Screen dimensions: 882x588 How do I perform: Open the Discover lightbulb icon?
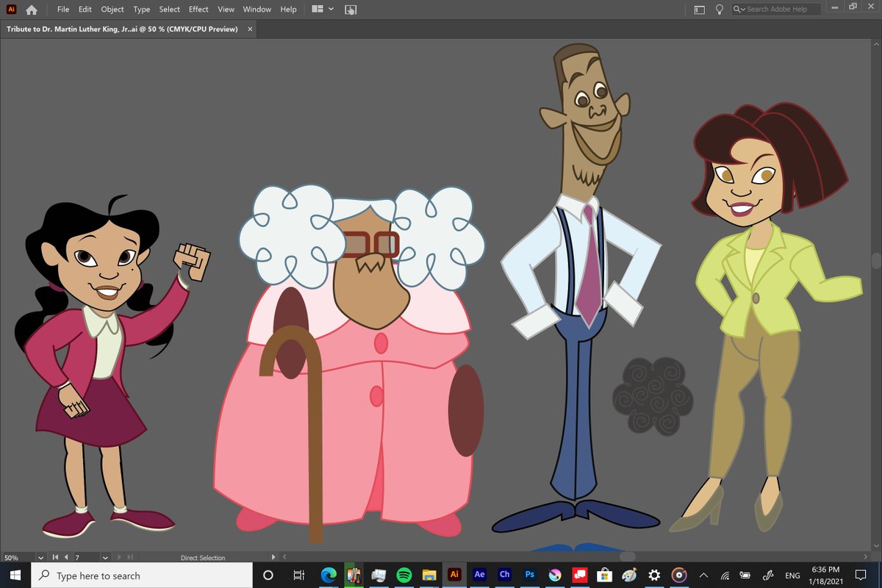coord(720,10)
